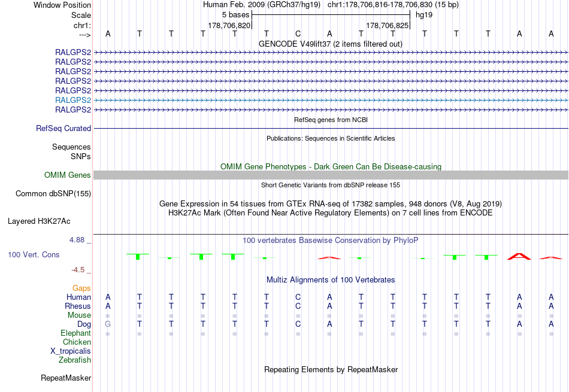Select the Chicken species row label
The height and width of the screenshot is (392, 569).
pos(77,342)
